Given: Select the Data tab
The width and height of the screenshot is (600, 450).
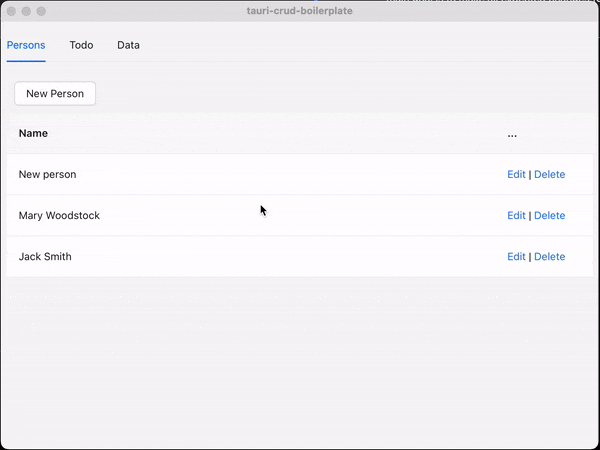Looking at the screenshot, I should coord(128,45).
